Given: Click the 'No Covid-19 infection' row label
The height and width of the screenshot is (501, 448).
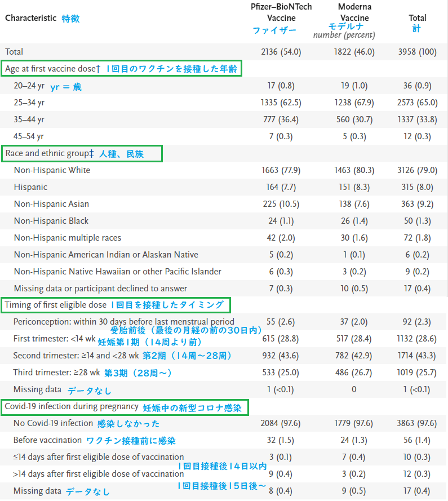Looking at the screenshot, I should pyautogui.click(x=53, y=423).
